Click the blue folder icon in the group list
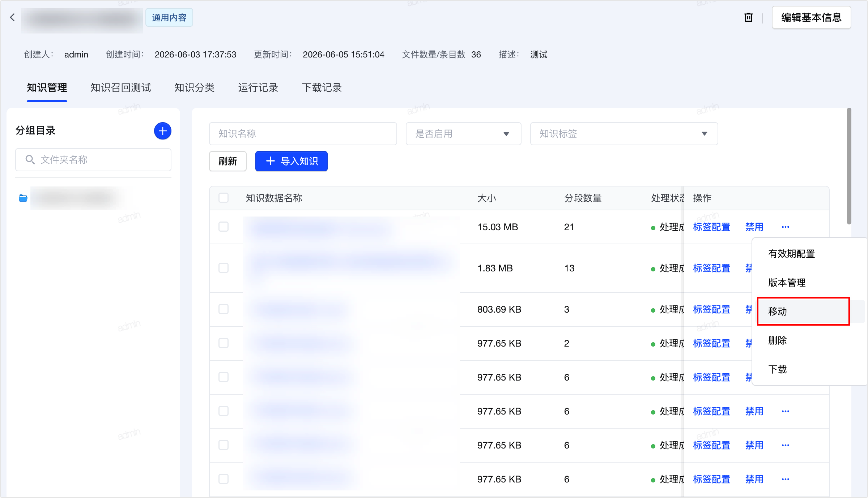Viewport: 868px width, 498px height. pyautogui.click(x=23, y=198)
